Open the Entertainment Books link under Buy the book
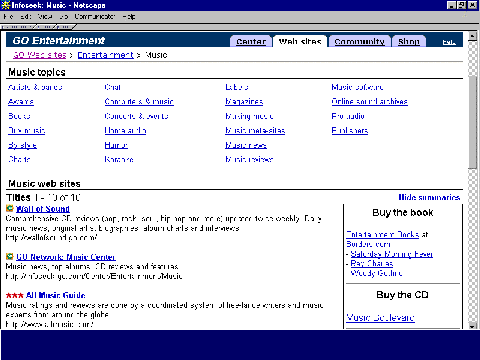Viewport: 480px width, 360px height. pyautogui.click(x=382, y=234)
